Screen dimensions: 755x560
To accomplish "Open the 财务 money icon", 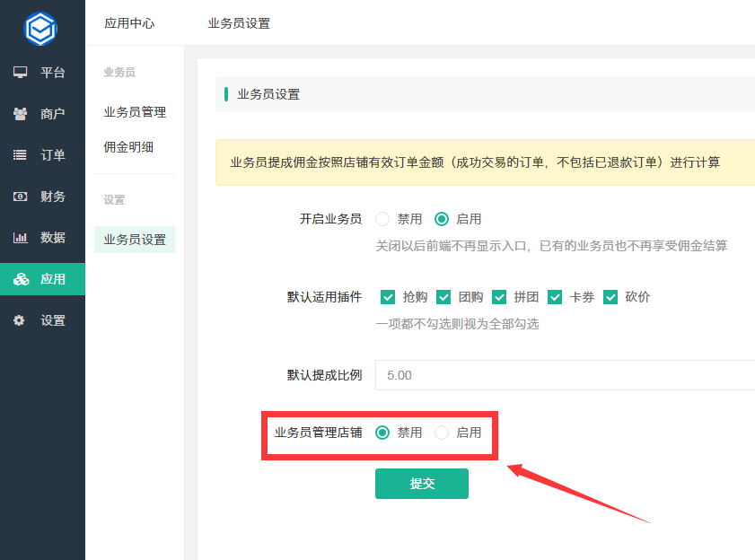I will 20,197.
